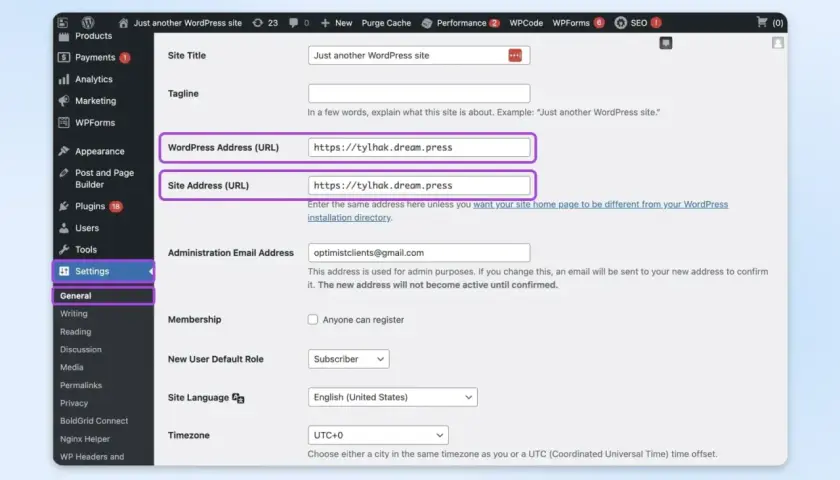The image size is (840, 480).
Task: Open the WPCode admin bar item
Action: (526, 23)
